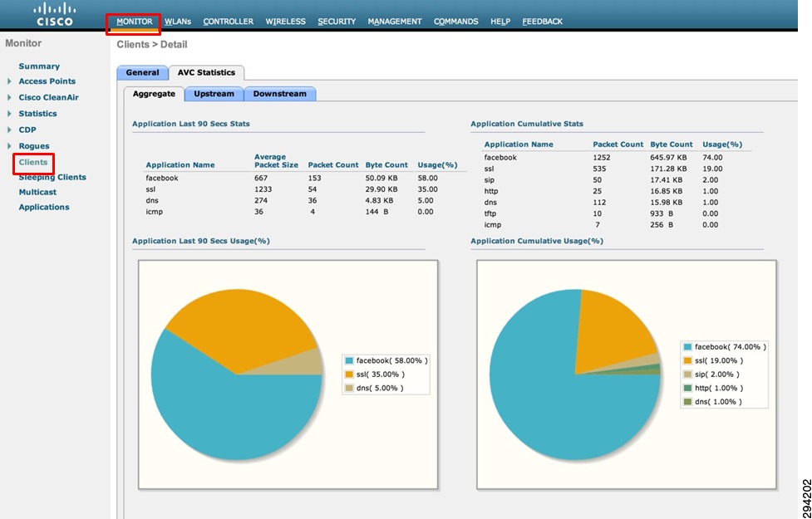Click the "Usage(%)" header in Last 90 Secs table
The width and height of the screenshot is (812, 519).
(x=437, y=165)
